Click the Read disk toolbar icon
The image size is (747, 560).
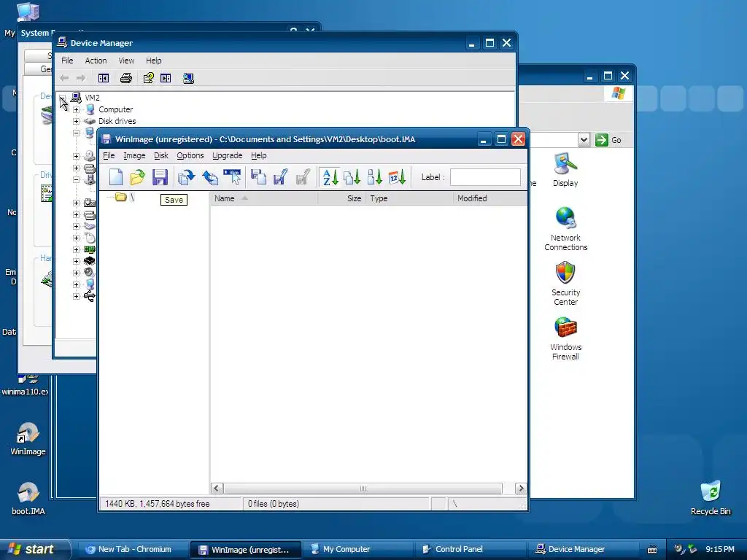point(259,177)
